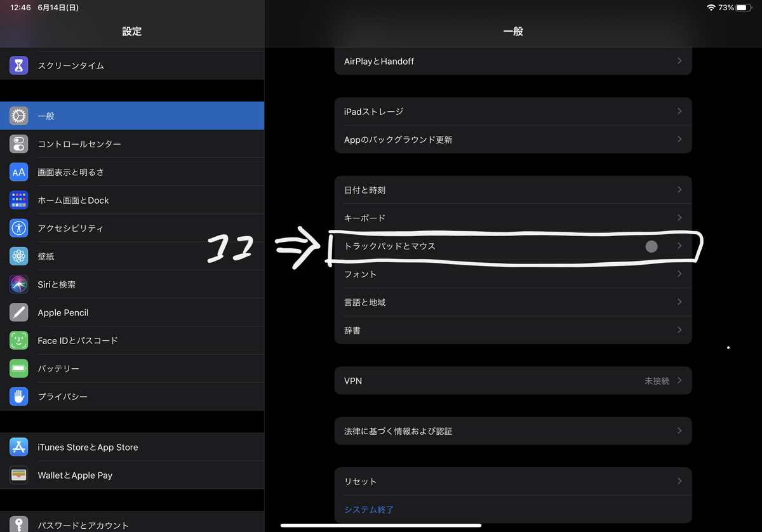Open トラックパッドとマウス chevron
The height and width of the screenshot is (532, 762).
(679, 246)
